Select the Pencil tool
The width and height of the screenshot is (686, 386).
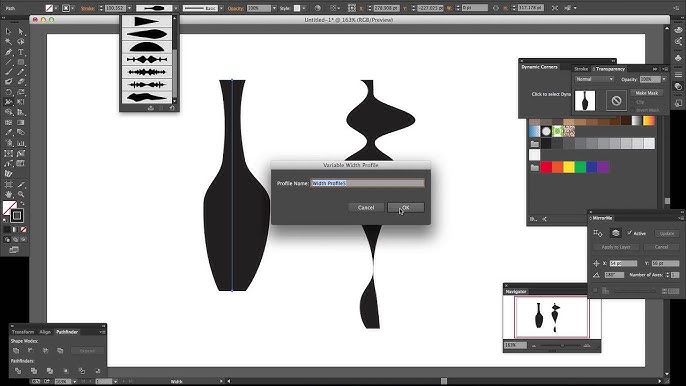(x=21, y=72)
